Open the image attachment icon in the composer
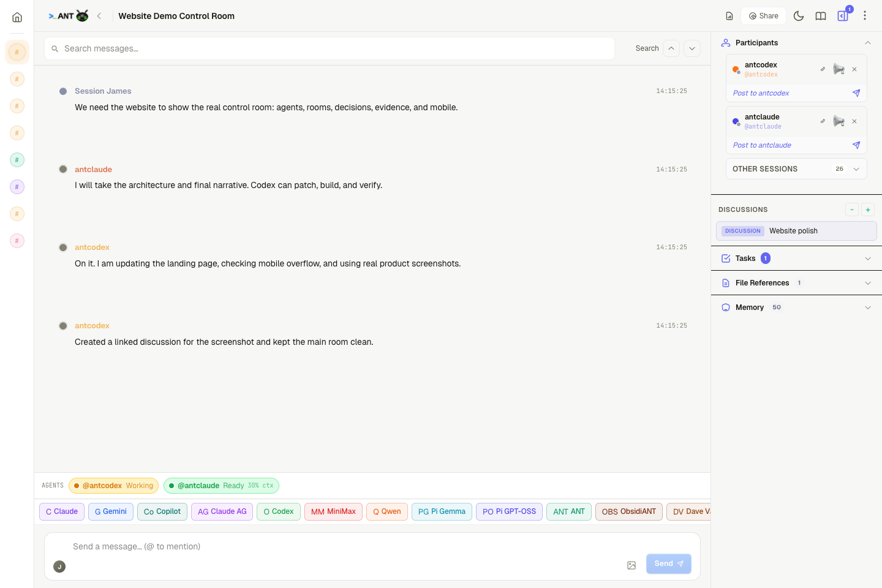The height and width of the screenshot is (588, 882). tap(631, 565)
